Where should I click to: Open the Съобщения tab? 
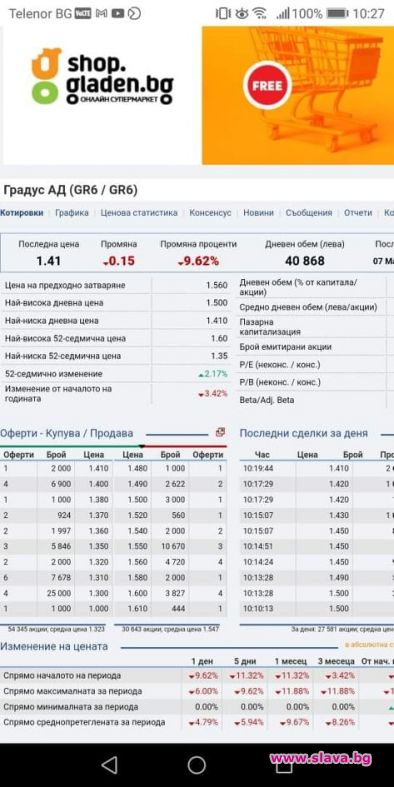[x=309, y=213]
